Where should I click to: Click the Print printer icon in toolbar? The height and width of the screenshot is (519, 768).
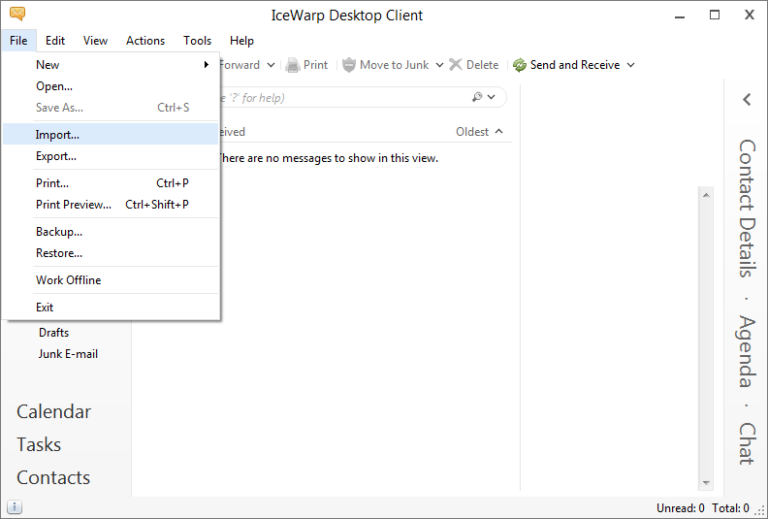(x=292, y=65)
